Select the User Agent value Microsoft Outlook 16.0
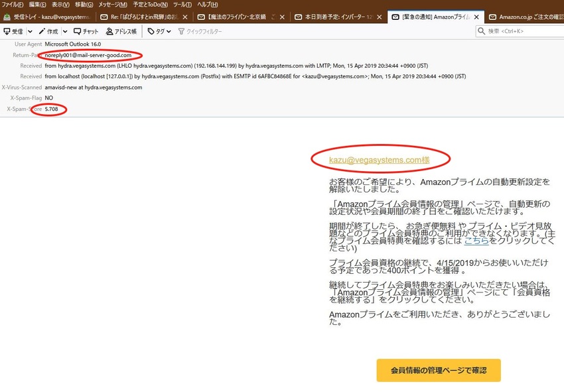Screen dimensions: 564x392 [x=73, y=44]
